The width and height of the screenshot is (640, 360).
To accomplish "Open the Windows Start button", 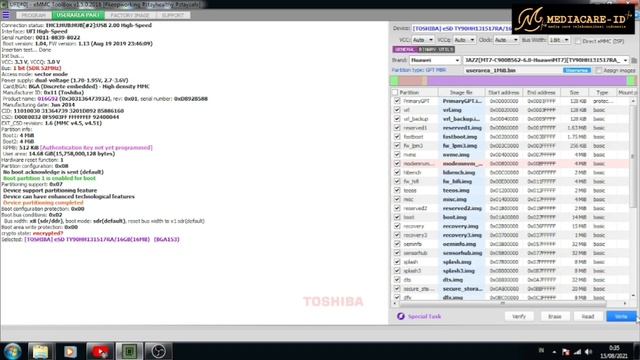I will (x=12, y=351).
